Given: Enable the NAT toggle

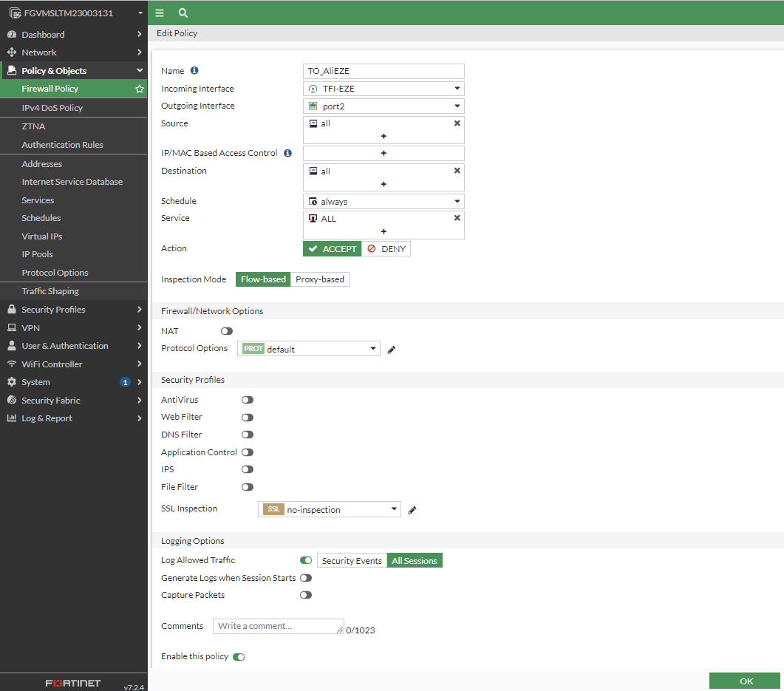Looking at the screenshot, I should pyautogui.click(x=226, y=331).
